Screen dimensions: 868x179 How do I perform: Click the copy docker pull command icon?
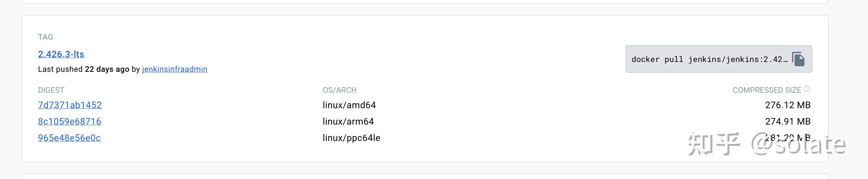pyautogui.click(x=798, y=59)
